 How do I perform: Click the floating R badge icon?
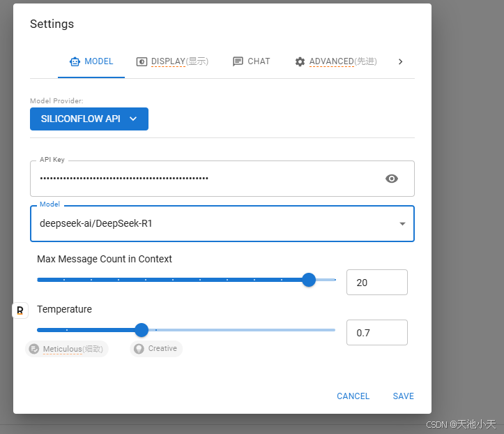pos(20,310)
